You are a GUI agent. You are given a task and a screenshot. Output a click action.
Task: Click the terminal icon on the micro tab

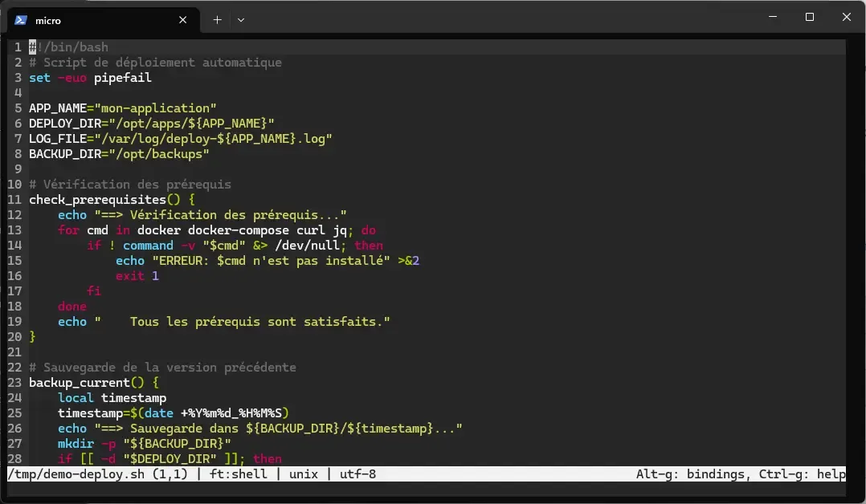(x=19, y=20)
